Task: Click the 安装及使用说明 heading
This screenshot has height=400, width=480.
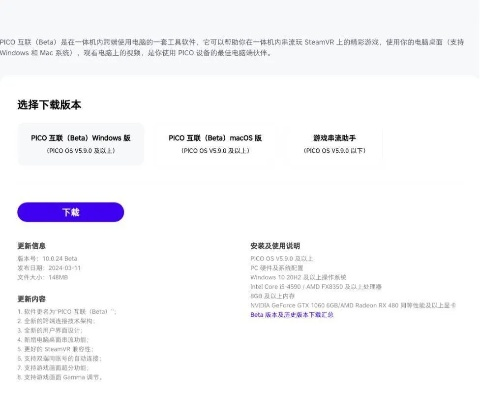Action: click(x=275, y=246)
